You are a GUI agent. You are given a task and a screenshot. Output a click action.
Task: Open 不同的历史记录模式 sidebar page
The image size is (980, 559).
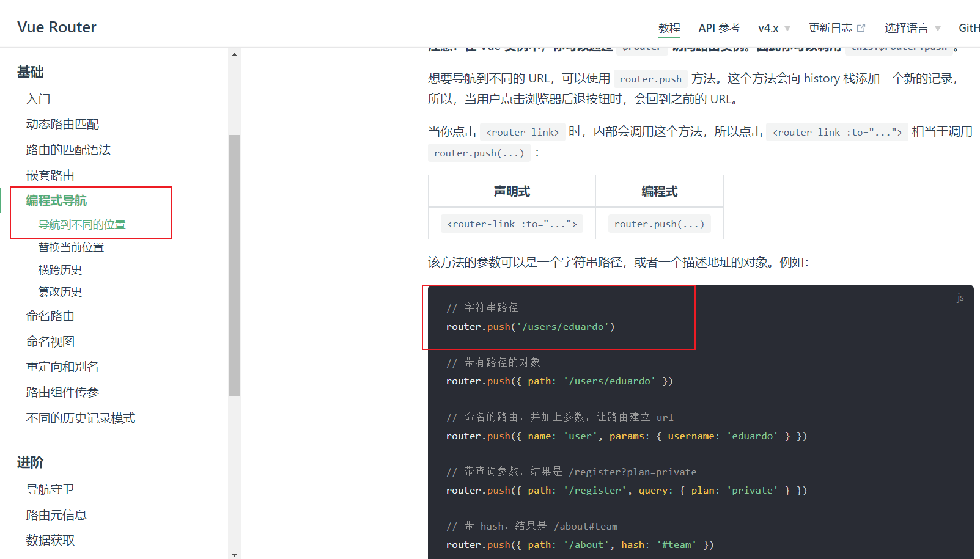click(x=81, y=418)
